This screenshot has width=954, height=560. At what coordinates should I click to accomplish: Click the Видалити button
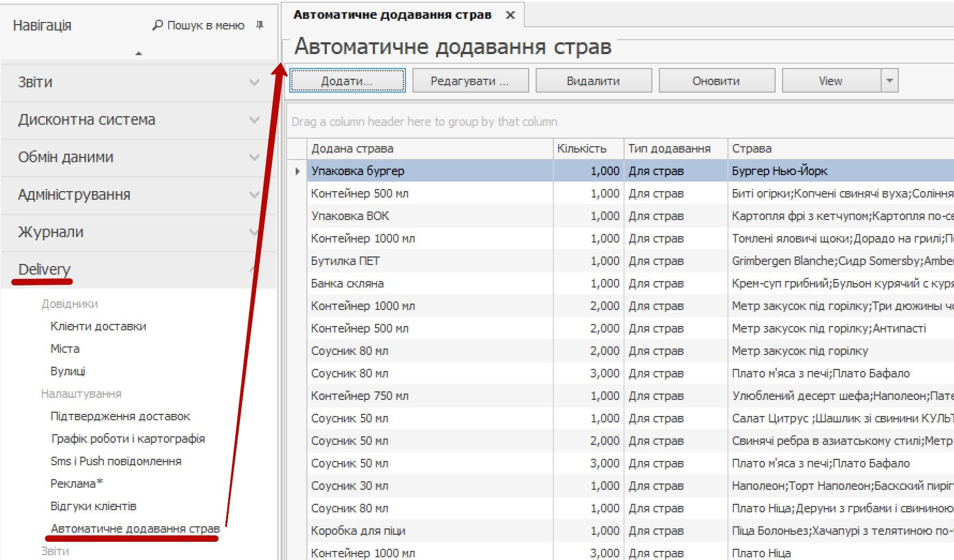coord(593,81)
